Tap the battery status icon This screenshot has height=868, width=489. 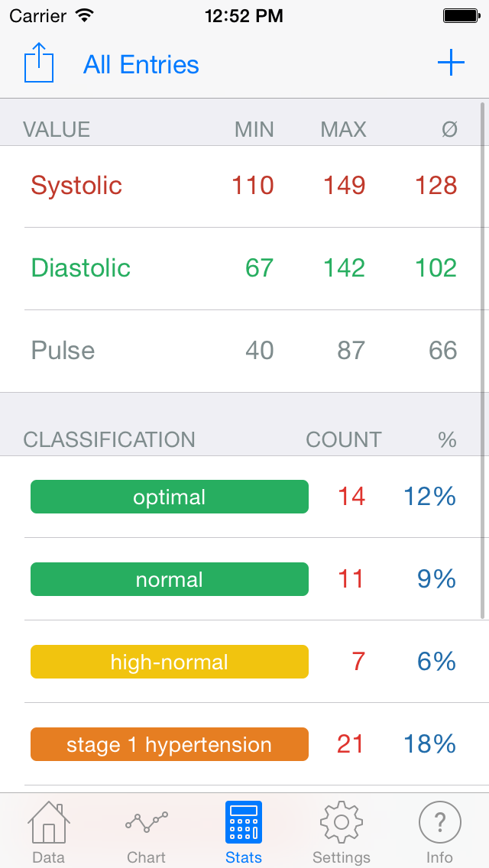click(x=461, y=15)
